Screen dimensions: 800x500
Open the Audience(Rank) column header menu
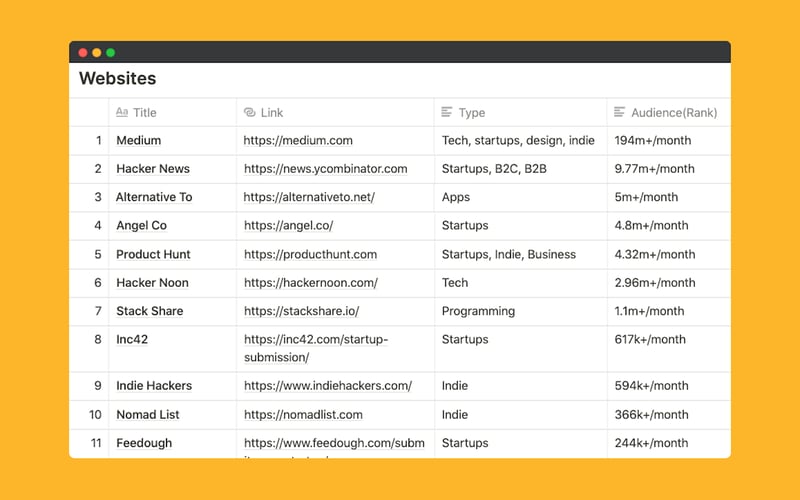click(x=669, y=112)
